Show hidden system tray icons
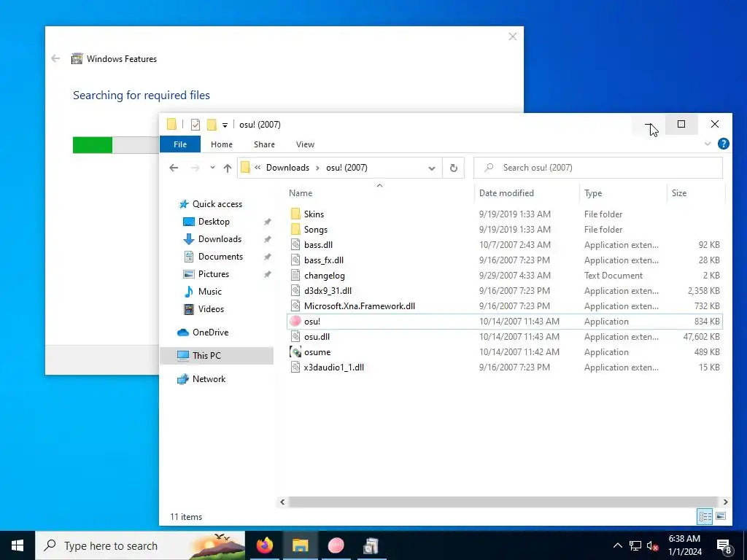 617,545
